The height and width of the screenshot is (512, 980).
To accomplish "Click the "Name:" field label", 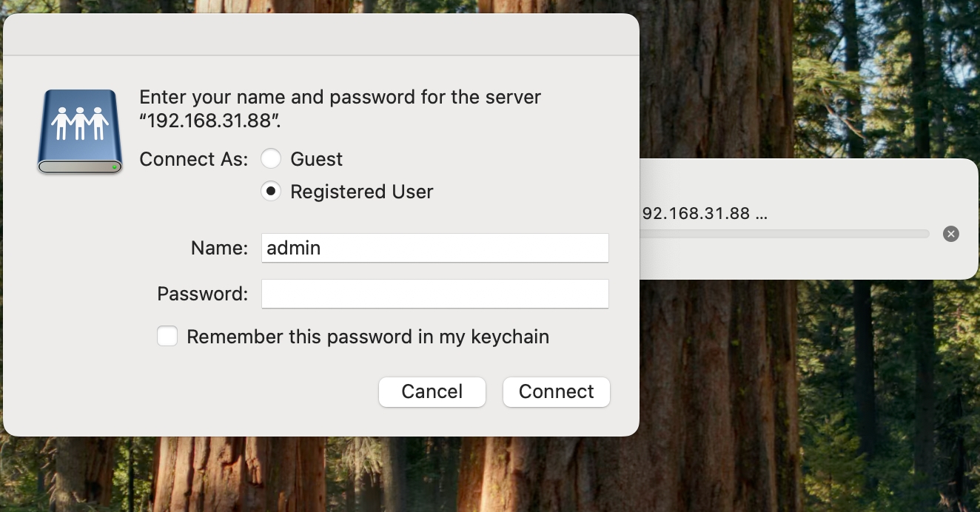I will 220,248.
